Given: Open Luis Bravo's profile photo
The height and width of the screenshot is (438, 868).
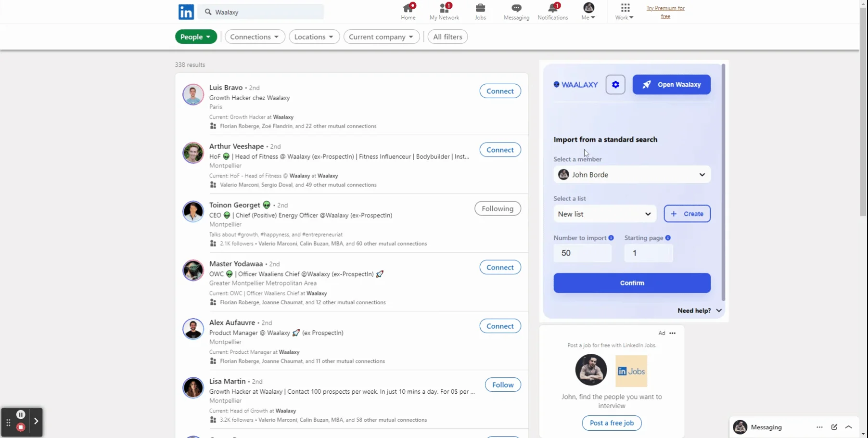Looking at the screenshot, I should 193,94.
